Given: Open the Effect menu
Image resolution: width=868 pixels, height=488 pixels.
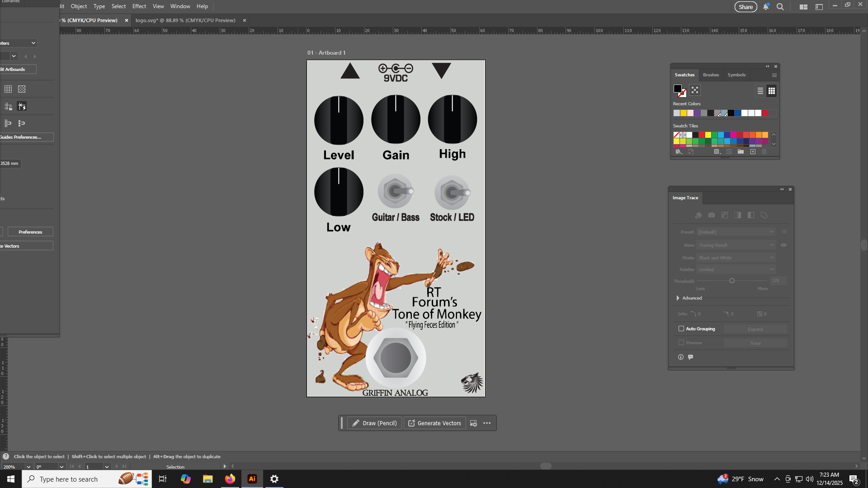Looking at the screenshot, I should (139, 6).
